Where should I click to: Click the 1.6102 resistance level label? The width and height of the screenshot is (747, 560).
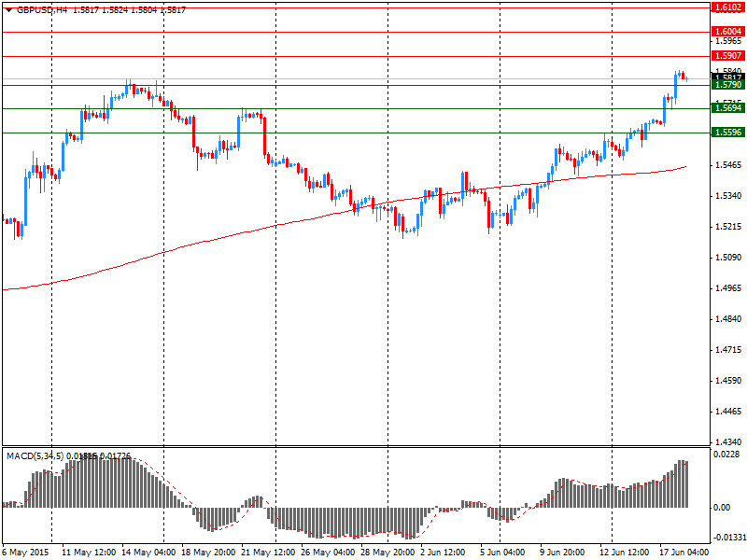728,7
